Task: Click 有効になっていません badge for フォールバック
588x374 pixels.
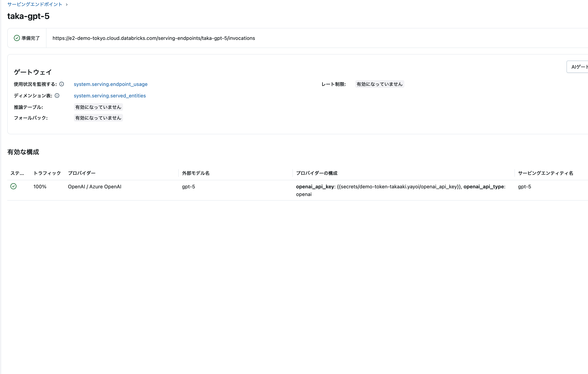Action: pos(98,118)
